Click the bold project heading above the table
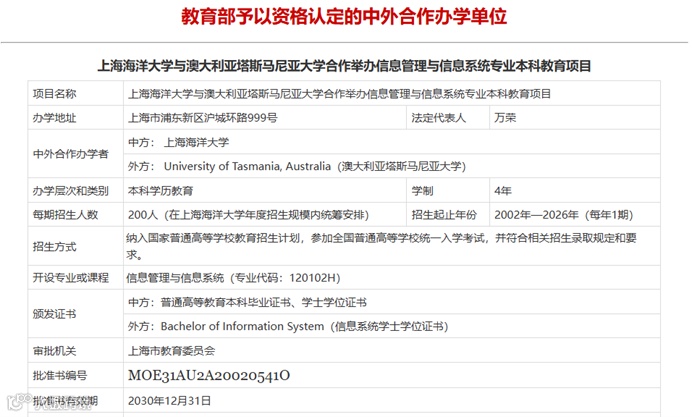The height and width of the screenshot is (417, 692). (344, 66)
